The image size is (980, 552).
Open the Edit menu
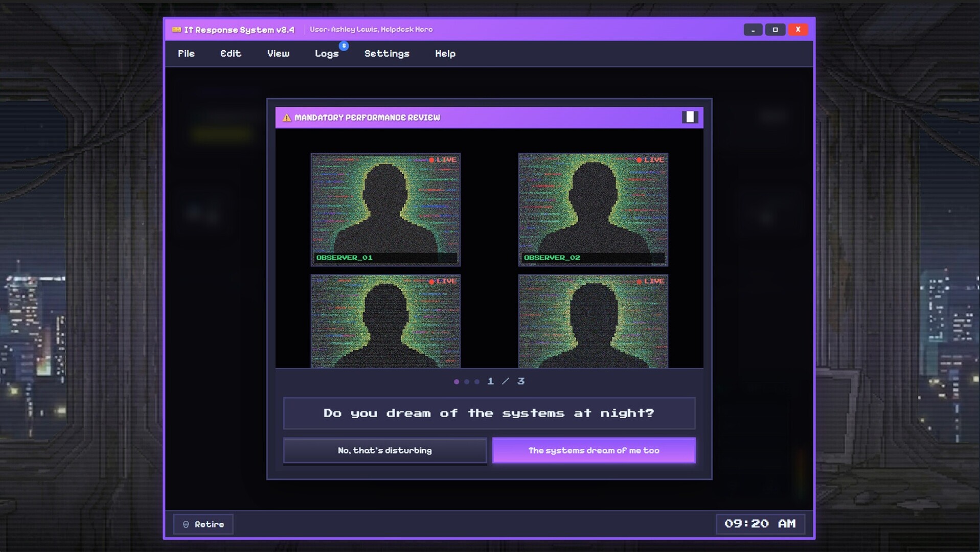coord(231,54)
